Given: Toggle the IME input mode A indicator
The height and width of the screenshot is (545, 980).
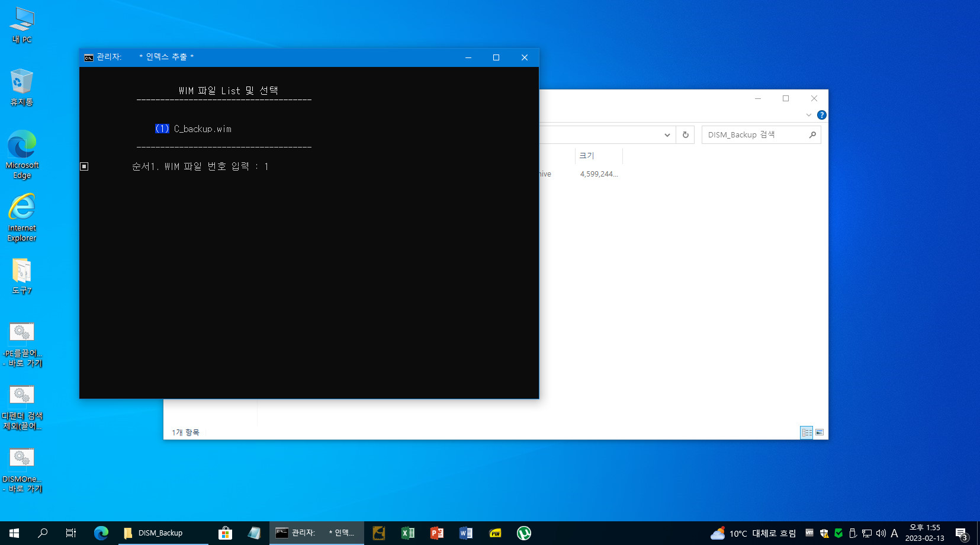Looking at the screenshot, I should click(x=895, y=533).
